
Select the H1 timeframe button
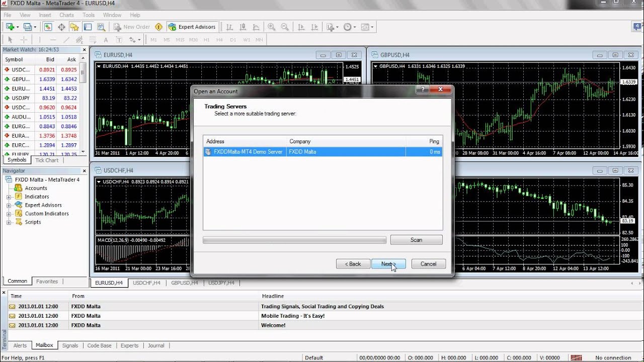coord(206,40)
